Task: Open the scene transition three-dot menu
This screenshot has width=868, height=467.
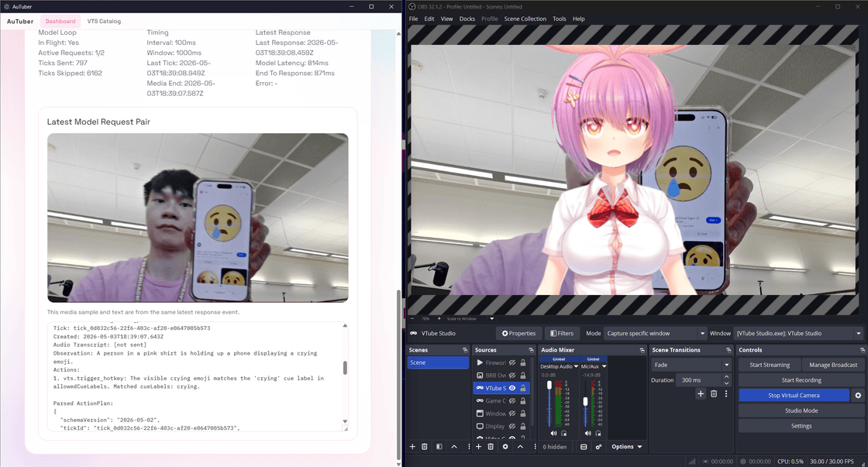Action: pyautogui.click(x=725, y=394)
